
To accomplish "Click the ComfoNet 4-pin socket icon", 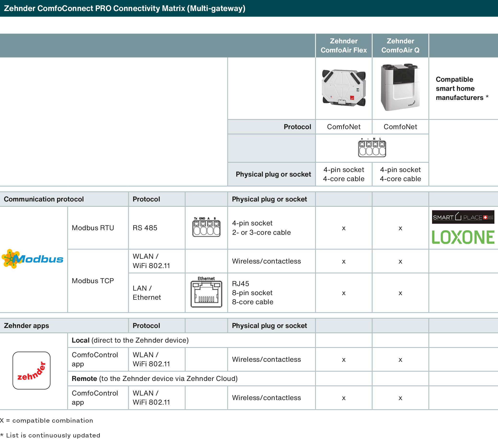I will click(372, 148).
